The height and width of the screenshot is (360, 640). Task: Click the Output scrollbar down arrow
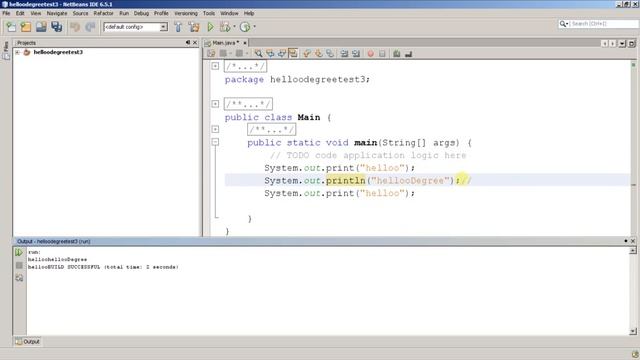coord(633,331)
